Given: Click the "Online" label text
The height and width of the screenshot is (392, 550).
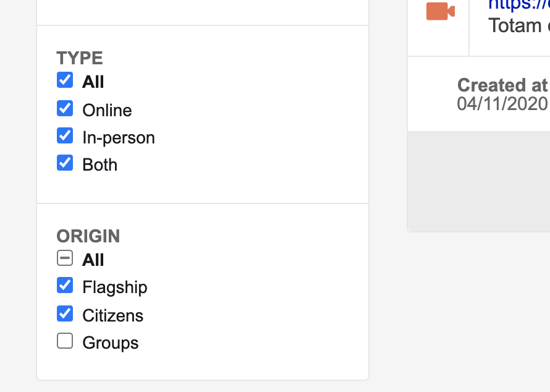Looking at the screenshot, I should point(107,110).
